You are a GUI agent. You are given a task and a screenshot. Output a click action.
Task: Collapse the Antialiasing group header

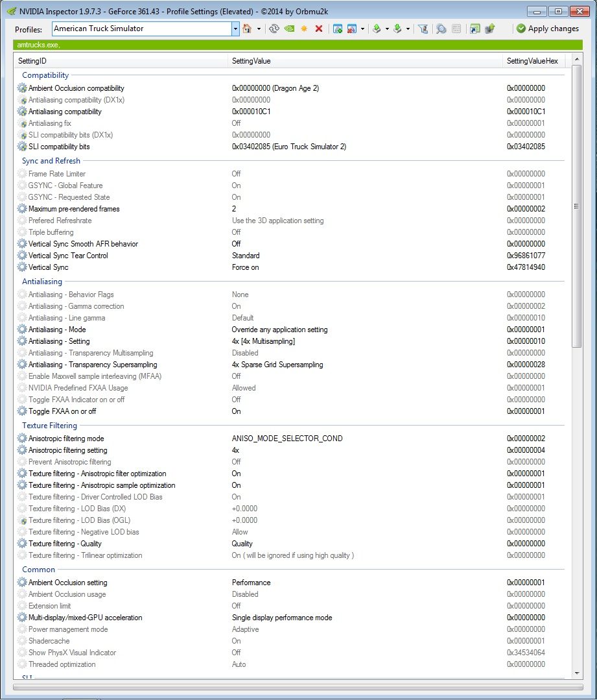42,282
